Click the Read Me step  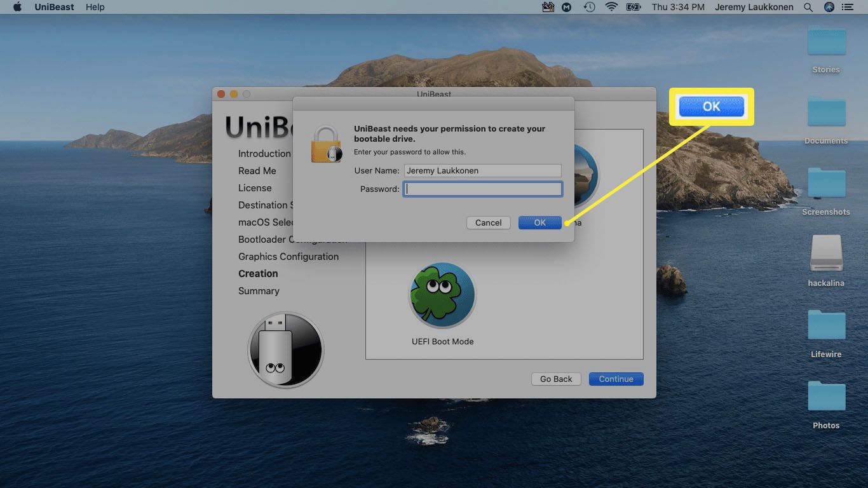[257, 171]
